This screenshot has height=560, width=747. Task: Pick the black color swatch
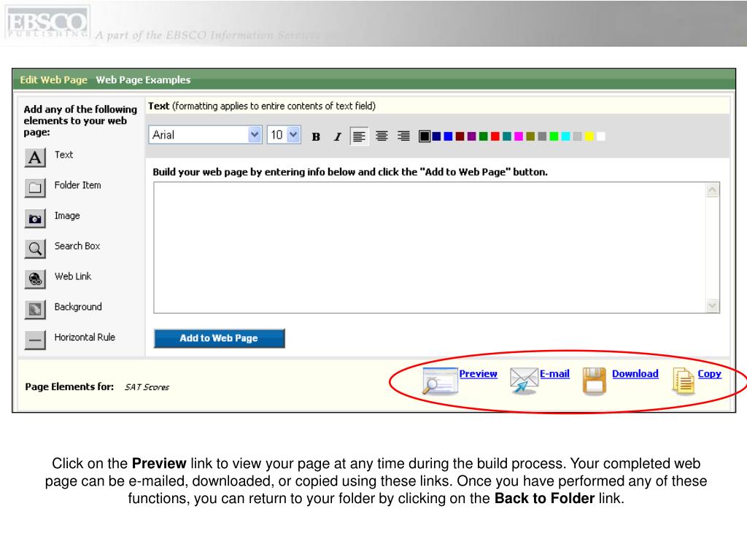(x=425, y=136)
